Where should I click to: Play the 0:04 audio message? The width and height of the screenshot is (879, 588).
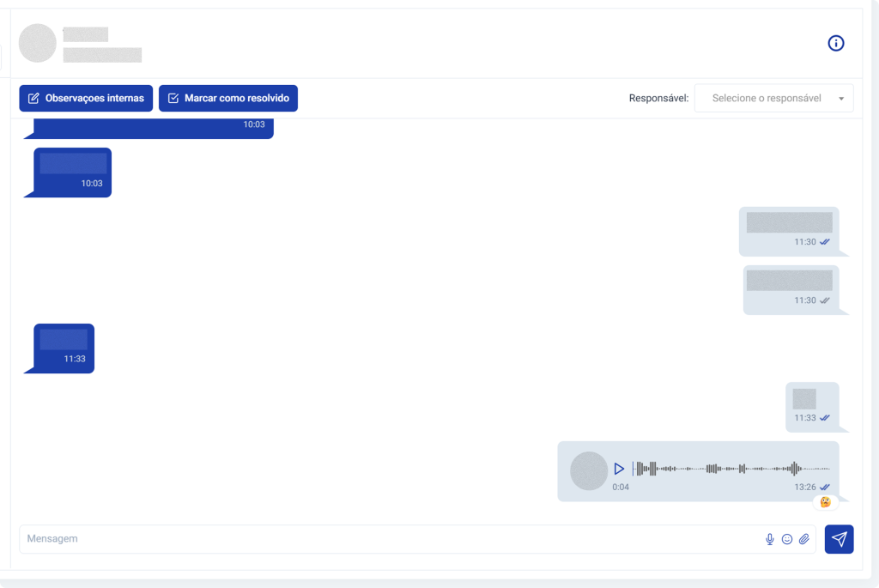pos(619,469)
